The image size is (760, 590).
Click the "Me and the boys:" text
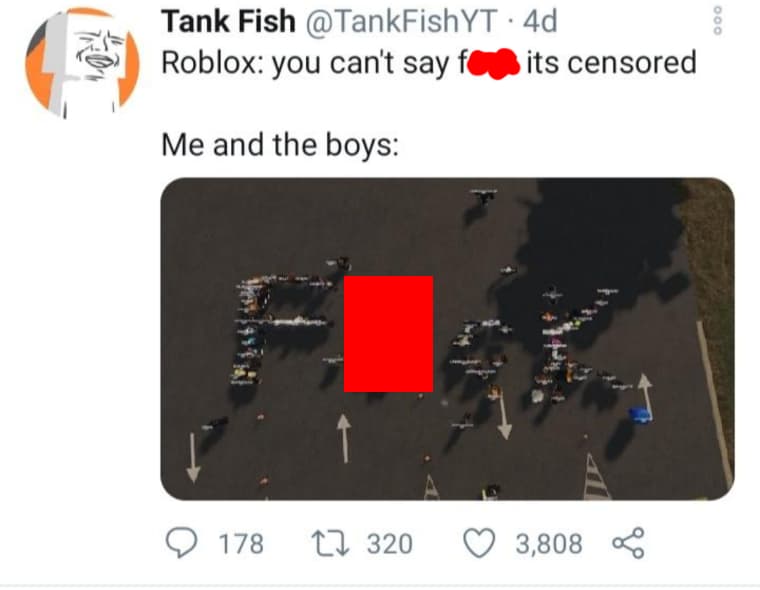(280, 145)
